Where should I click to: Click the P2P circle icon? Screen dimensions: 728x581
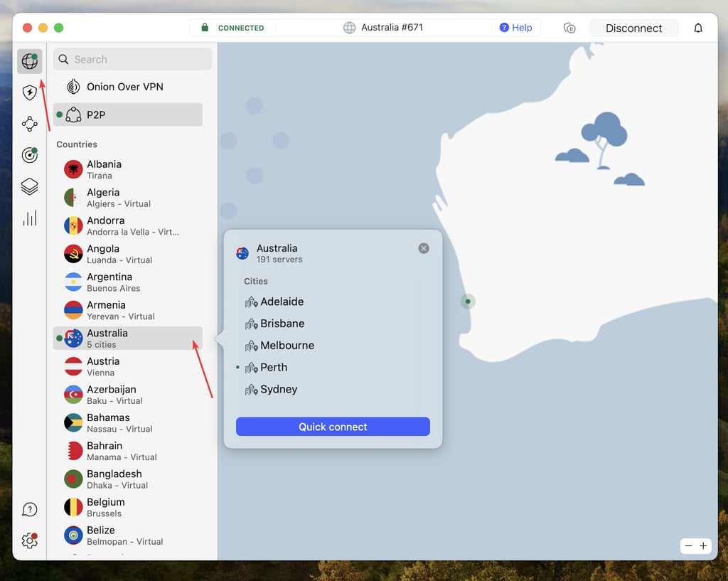coord(73,114)
